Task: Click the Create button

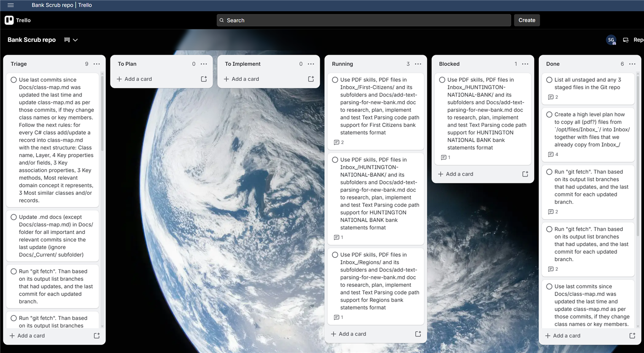Action: [527, 20]
